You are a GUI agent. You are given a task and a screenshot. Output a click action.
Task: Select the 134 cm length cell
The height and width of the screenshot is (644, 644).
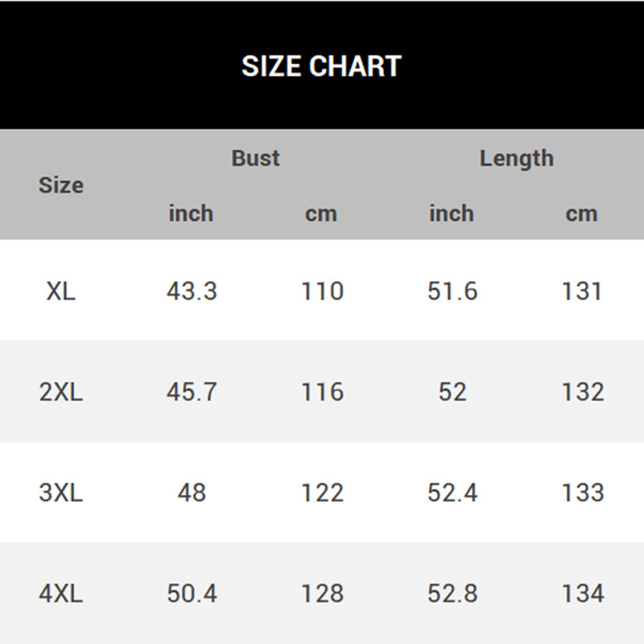582,594
